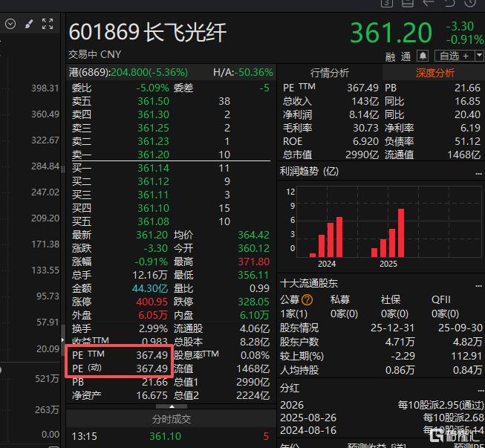485x448 pixels.
Task: Switch to the 行情分析 tab
Action: click(330, 73)
